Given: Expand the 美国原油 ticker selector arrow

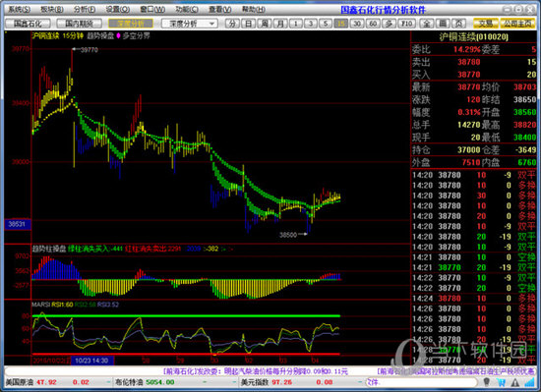Looking at the screenshot, I should pyautogui.click(x=108, y=382).
